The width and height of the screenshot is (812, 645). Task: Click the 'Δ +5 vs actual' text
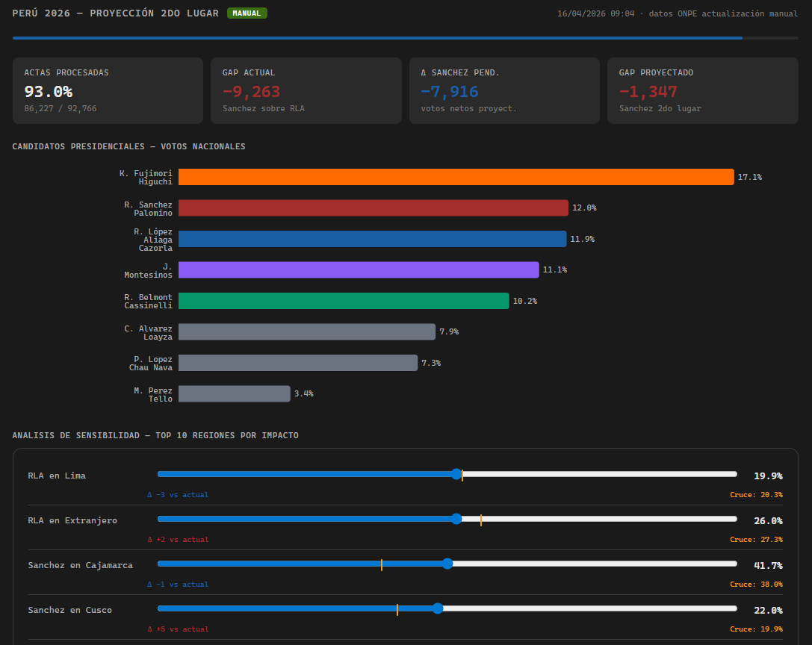tap(178, 629)
